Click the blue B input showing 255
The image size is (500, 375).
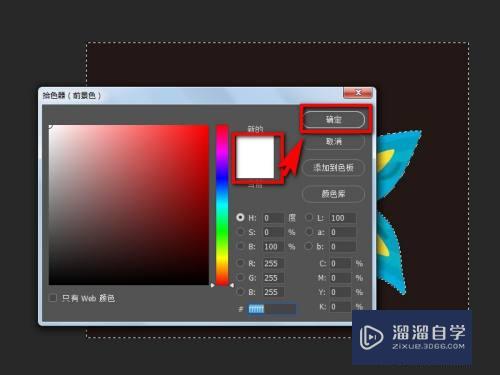pyautogui.click(x=273, y=292)
